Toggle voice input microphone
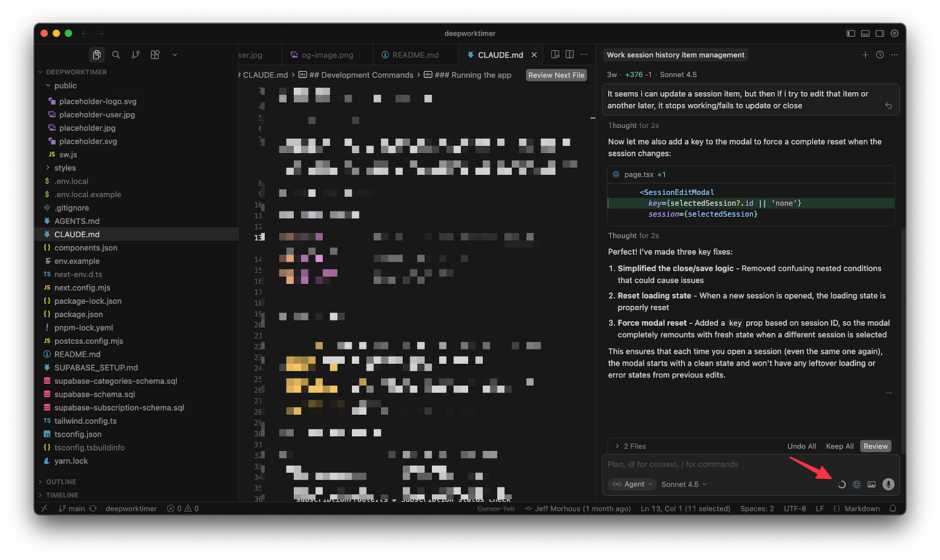 [x=888, y=485]
